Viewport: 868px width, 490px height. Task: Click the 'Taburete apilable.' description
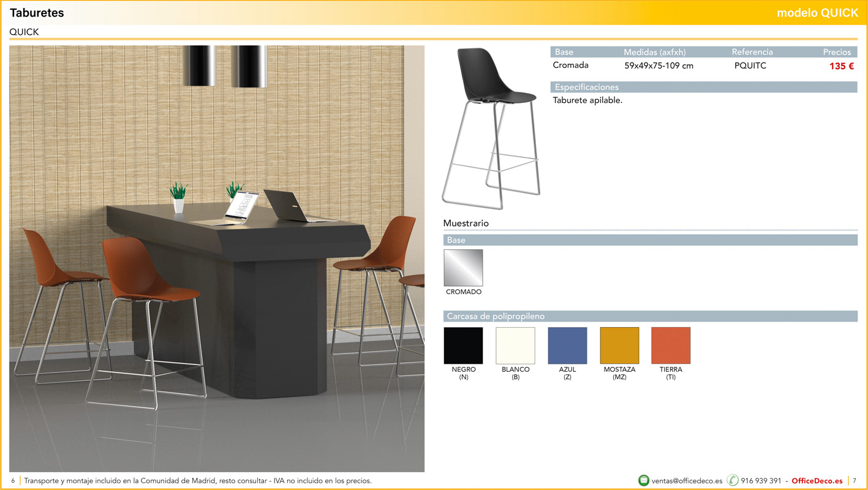click(x=587, y=100)
